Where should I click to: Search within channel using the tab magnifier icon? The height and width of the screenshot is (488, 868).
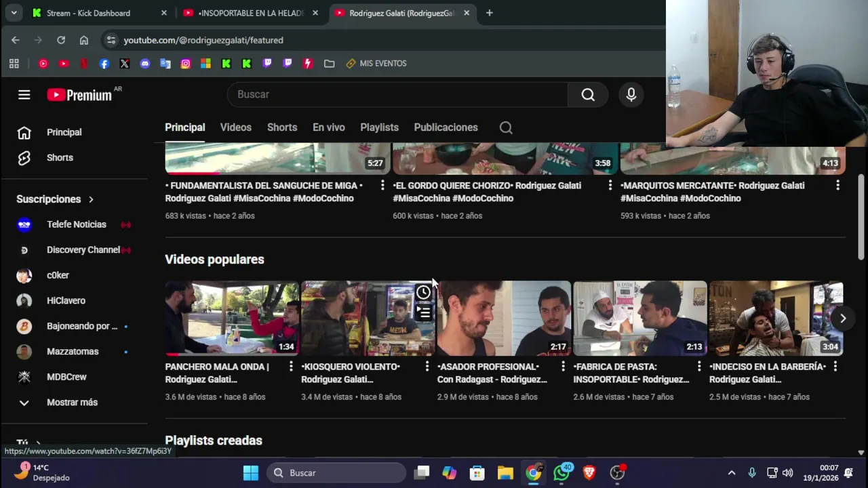coord(506,127)
